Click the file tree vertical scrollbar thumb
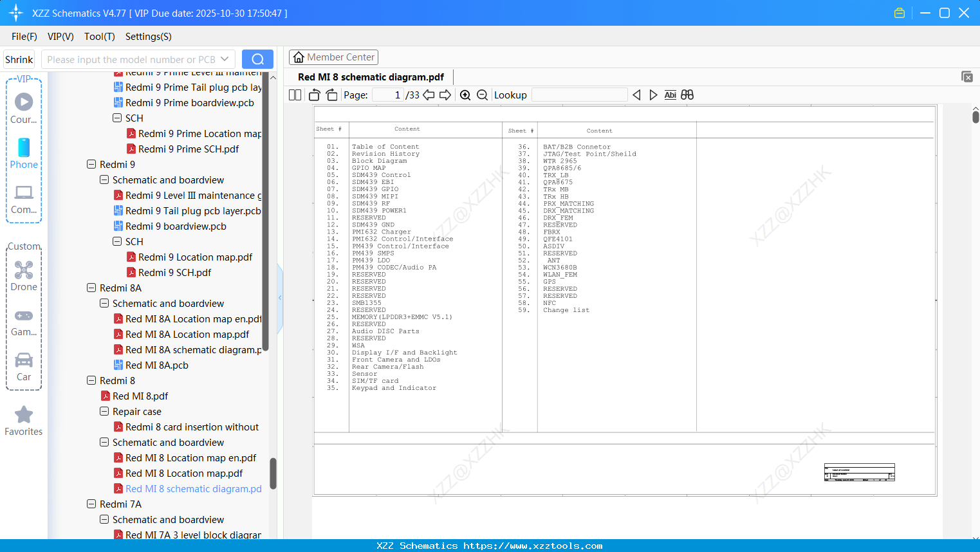This screenshot has height=552, width=980. (x=273, y=474)
